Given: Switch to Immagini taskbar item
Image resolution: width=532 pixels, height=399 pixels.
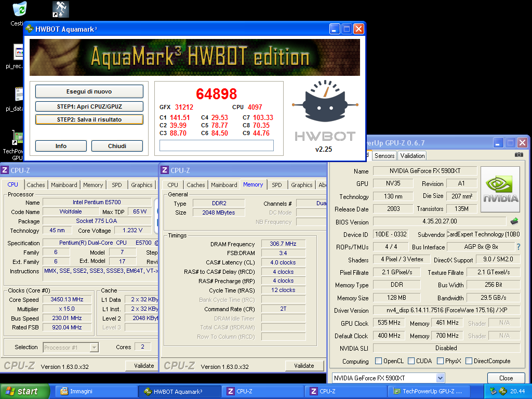Looking at the screenshot, I should coord(96,391).
